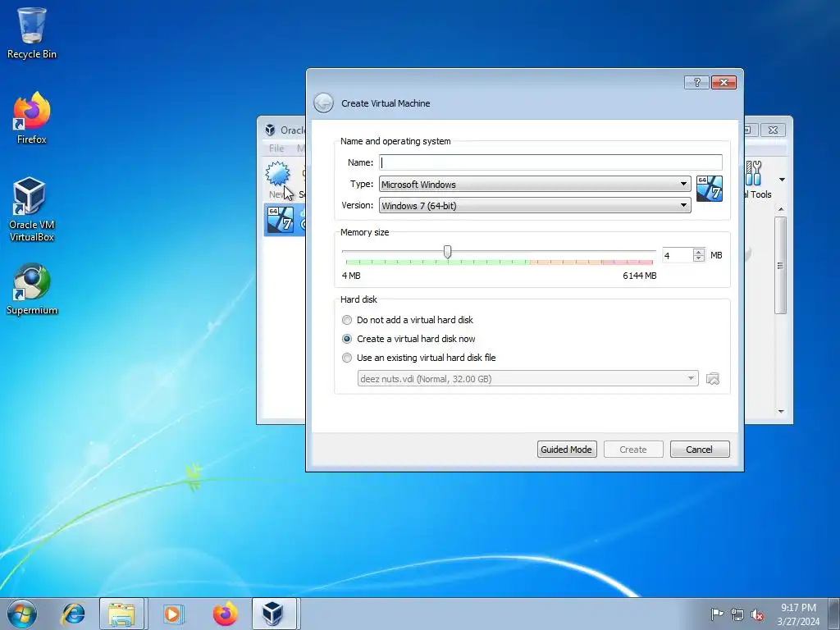
Task: Click the network tray icon
Action: pyautogui.click(x=737, y=614)
